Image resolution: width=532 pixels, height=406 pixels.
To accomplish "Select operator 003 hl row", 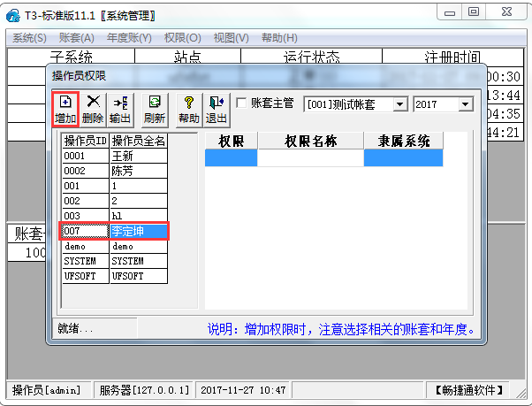I will [x=115, y=216].
